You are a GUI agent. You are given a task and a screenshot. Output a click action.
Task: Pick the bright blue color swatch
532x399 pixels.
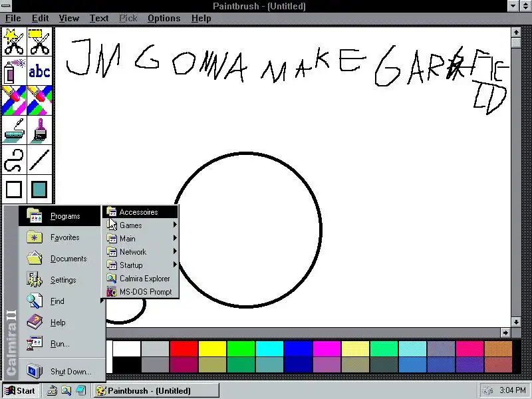[x=298, y=348]
